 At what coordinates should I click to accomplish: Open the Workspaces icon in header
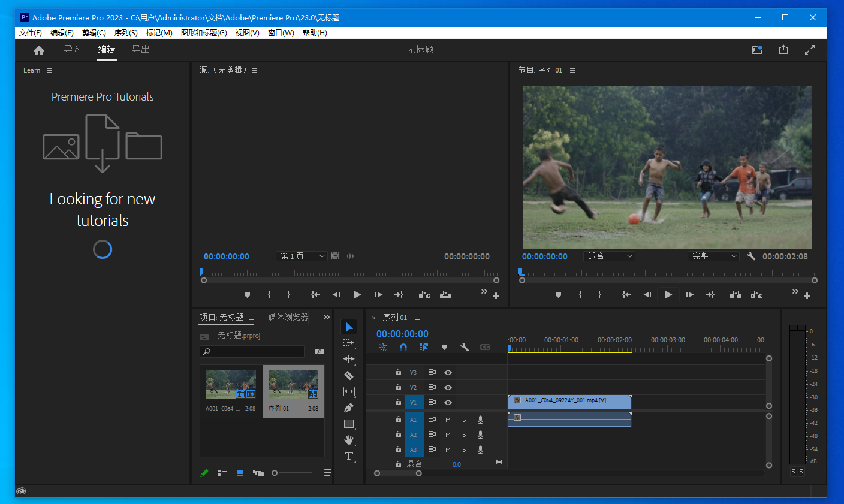[x=757, y=50]
